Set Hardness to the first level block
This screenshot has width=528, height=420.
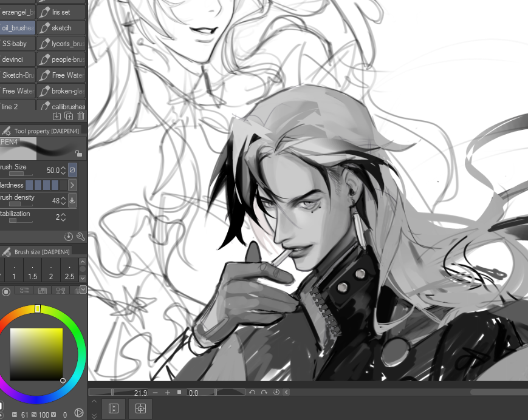(29, 185)
